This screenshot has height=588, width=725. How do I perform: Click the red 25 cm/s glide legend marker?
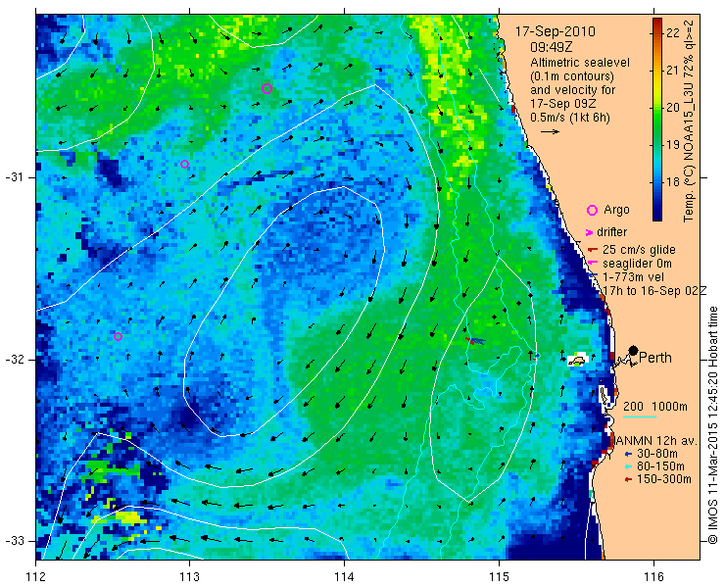click(593, 250)
